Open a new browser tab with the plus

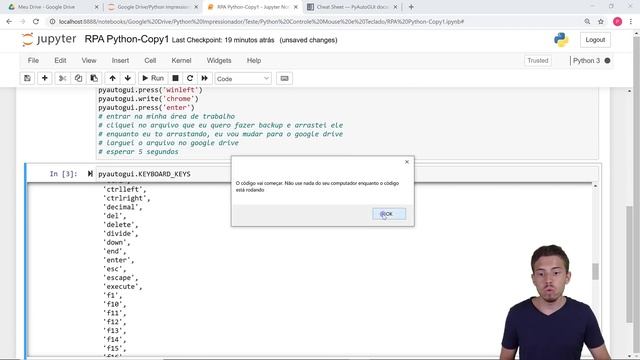click(411, 7)
